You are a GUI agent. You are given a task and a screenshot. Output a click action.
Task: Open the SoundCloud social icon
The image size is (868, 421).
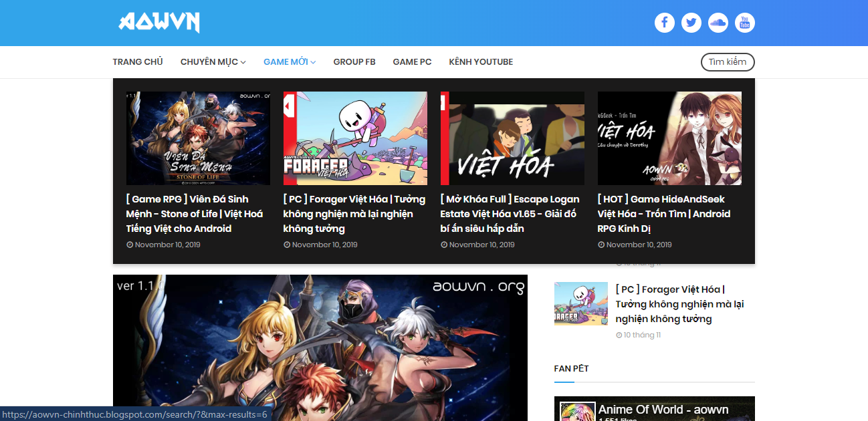click(718, 23)
